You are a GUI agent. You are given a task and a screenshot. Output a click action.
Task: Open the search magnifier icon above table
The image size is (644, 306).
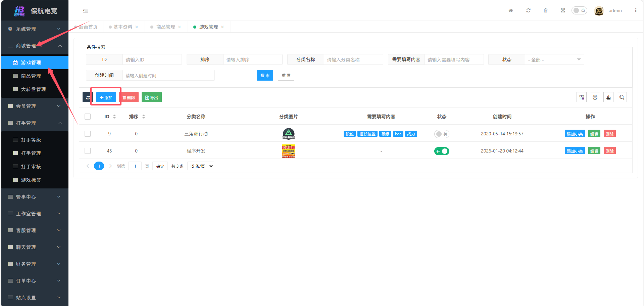click(x=622, y=97)
